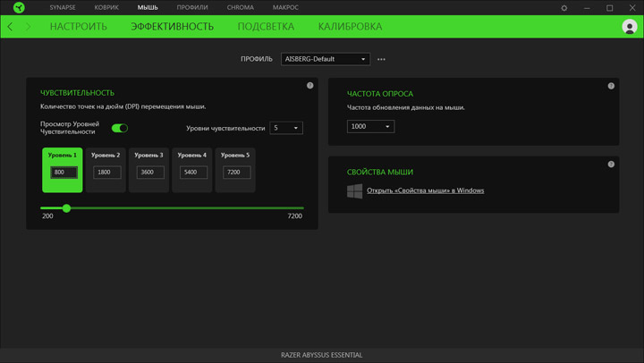644x363 pixels.
Task: Click the Уровень 4 DPI field 5400
Action: pyautogui.click(x=193, y=172)
